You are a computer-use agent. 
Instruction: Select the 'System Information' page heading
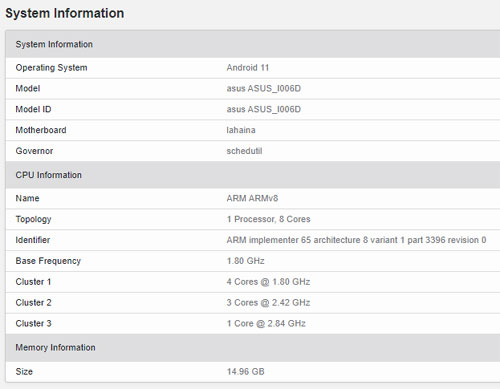pyautogui.click(x=65, y=13)
